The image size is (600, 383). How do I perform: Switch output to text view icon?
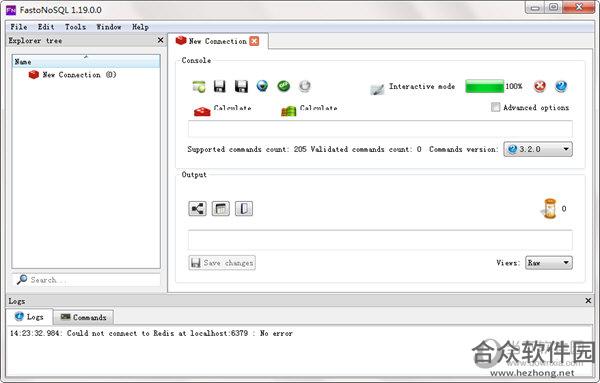[x=244, y=209]
